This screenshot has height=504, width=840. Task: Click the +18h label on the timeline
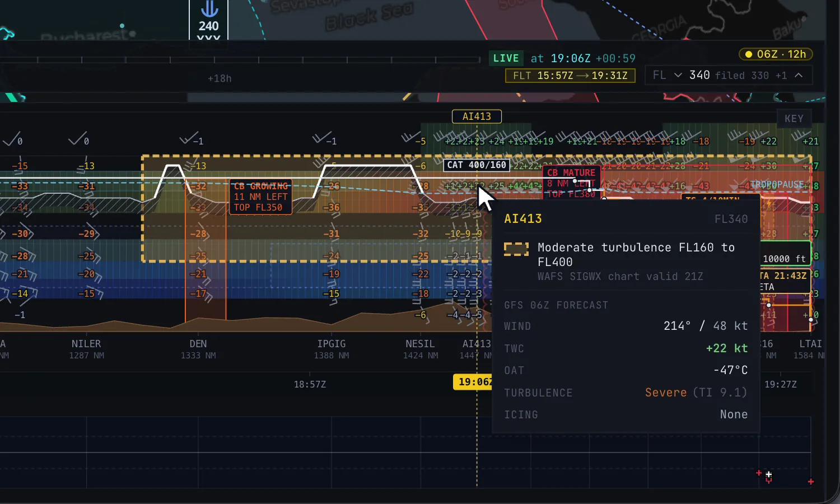(x=220, y=78)
